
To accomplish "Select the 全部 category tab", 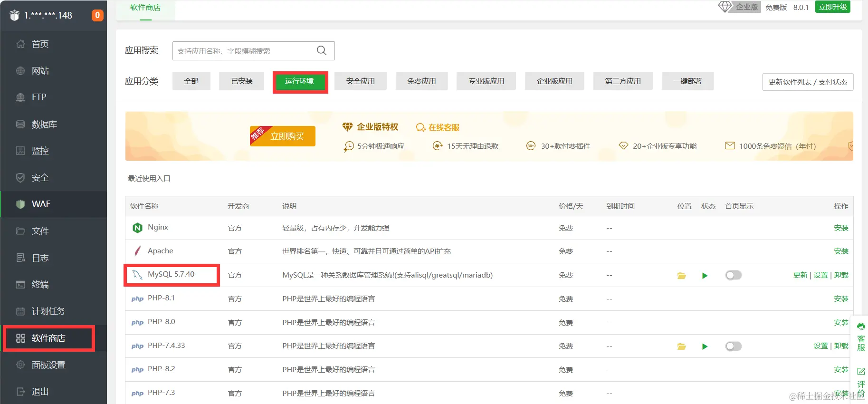I will pyautogui.click(x=191, y=81).
